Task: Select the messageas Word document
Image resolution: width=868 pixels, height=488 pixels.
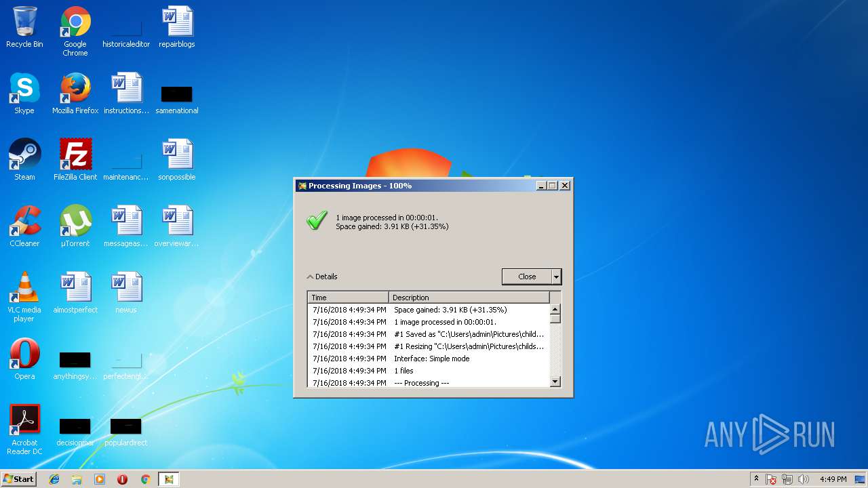Action: click(126, 226)
